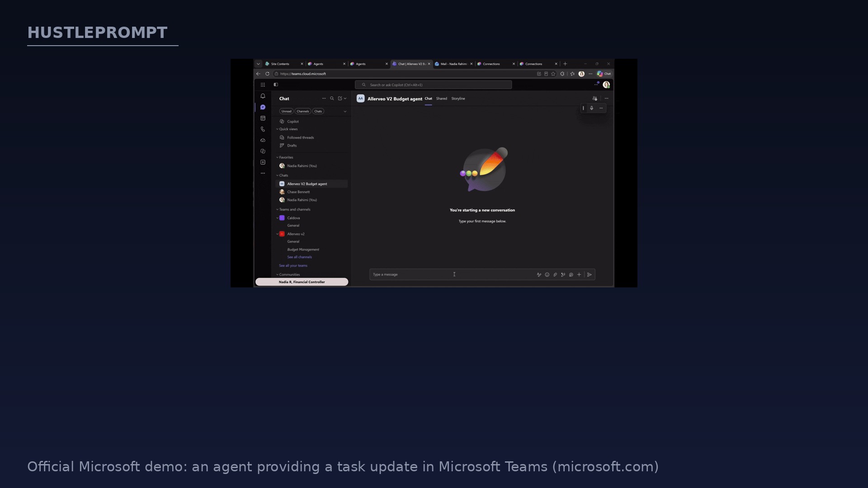This screenshot has height=488, width=868.
Task: Toggle the sidebar panel icon beside app launcher
Action: (276, 84)
